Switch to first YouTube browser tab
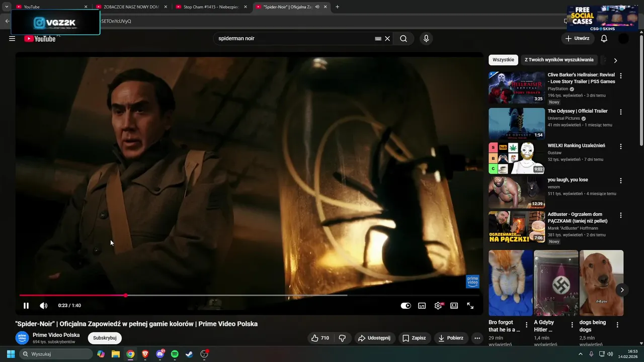 click(x=51, y=7)
